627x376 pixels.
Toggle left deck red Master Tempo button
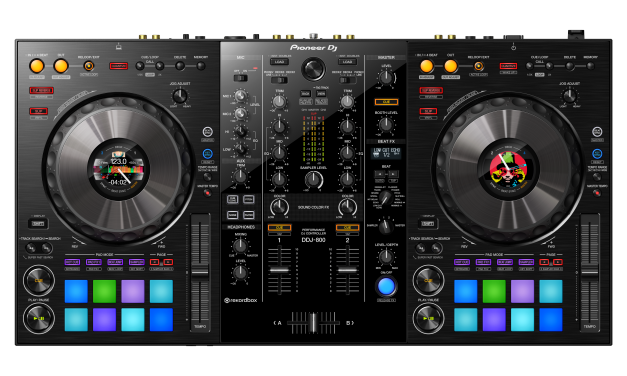(x=207, y=193)
